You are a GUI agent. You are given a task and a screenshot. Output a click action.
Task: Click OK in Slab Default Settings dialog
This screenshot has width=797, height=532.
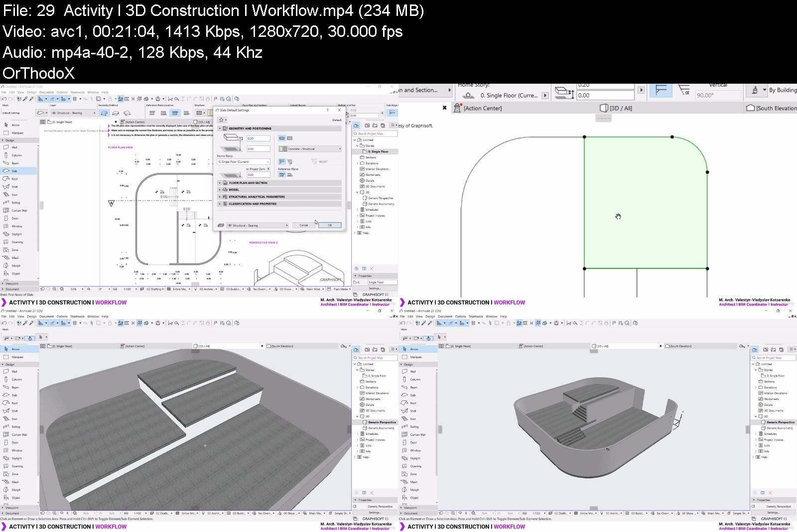point(330,225)
